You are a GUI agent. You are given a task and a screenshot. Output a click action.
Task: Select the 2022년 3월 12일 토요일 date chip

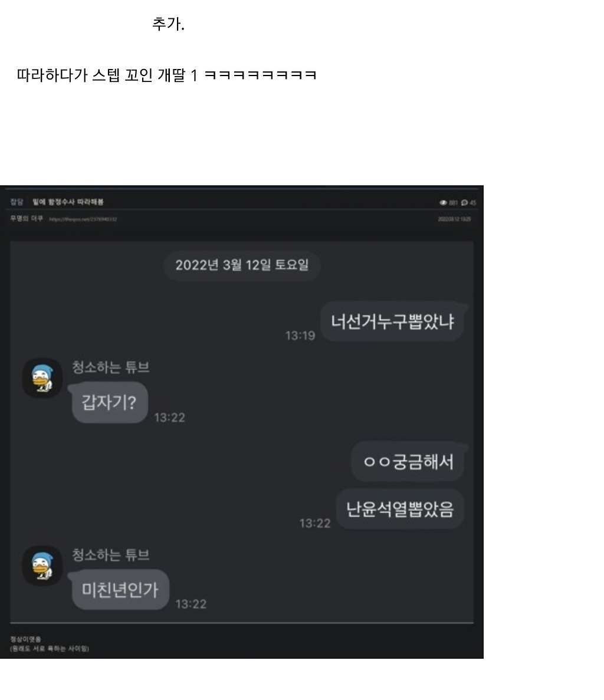(x=242, y=265)
